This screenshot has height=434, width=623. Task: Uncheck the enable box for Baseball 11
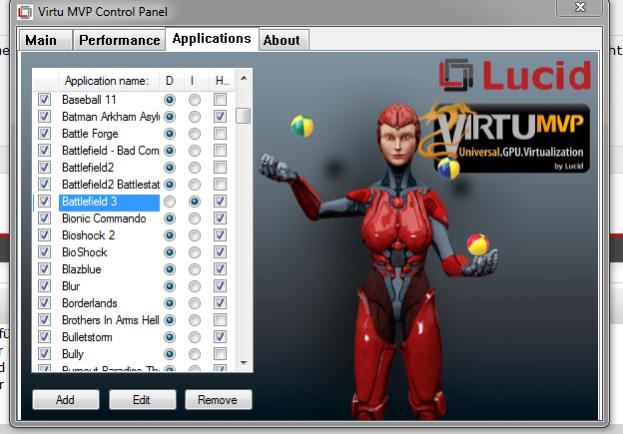(44, 99)
